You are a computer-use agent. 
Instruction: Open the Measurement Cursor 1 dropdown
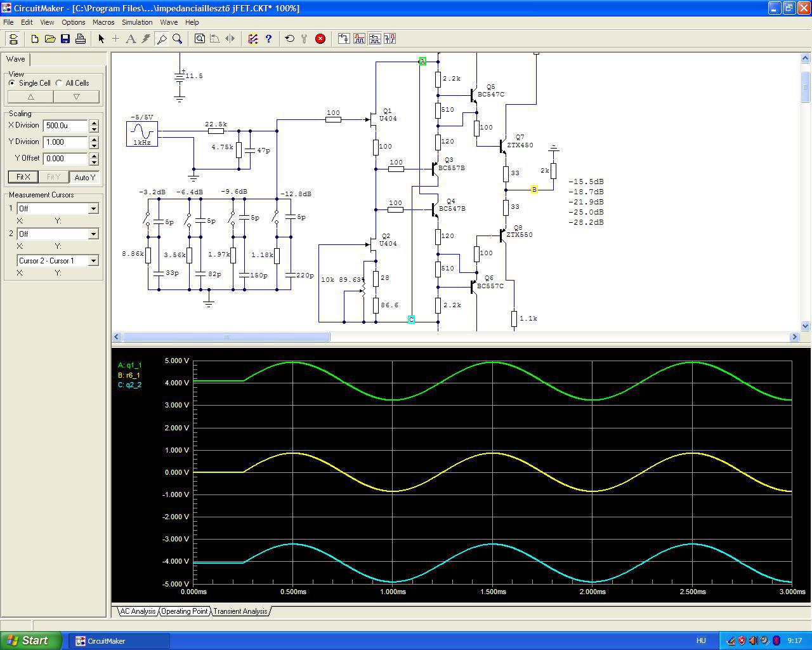[93, 209]
